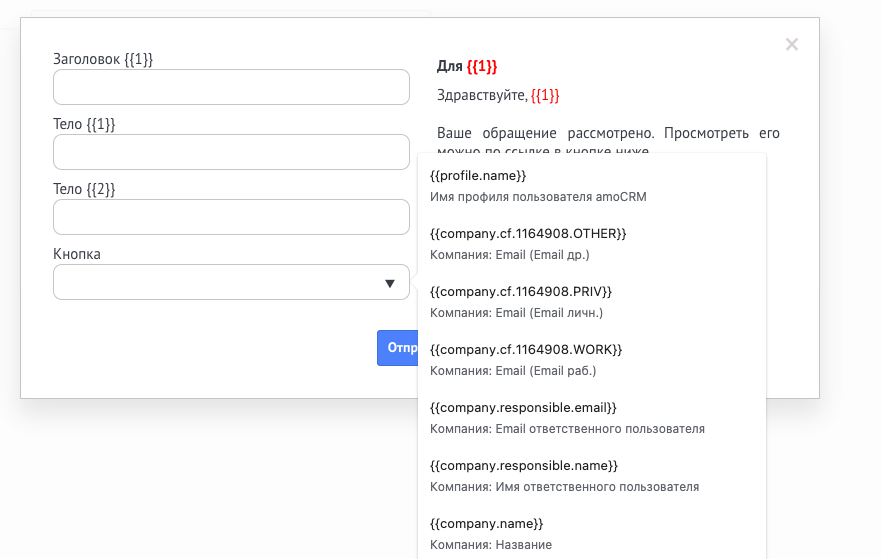Click red {{1}} placeholder in preview heading

(x=481, y=66)
